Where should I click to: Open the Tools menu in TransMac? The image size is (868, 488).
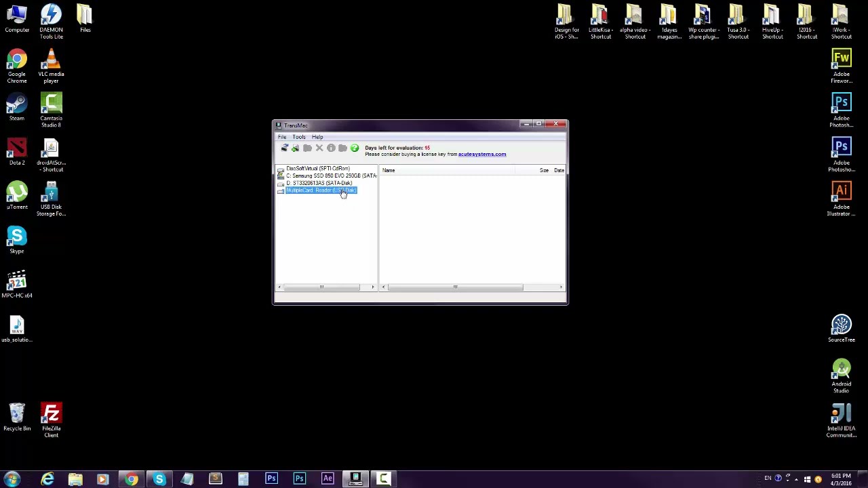[299, 137]
